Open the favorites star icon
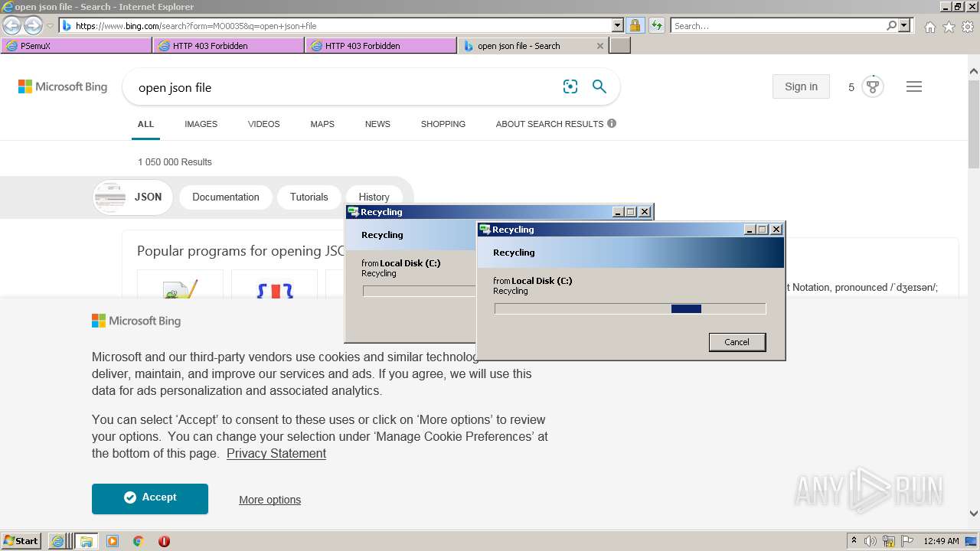 [x=949, y=27]
